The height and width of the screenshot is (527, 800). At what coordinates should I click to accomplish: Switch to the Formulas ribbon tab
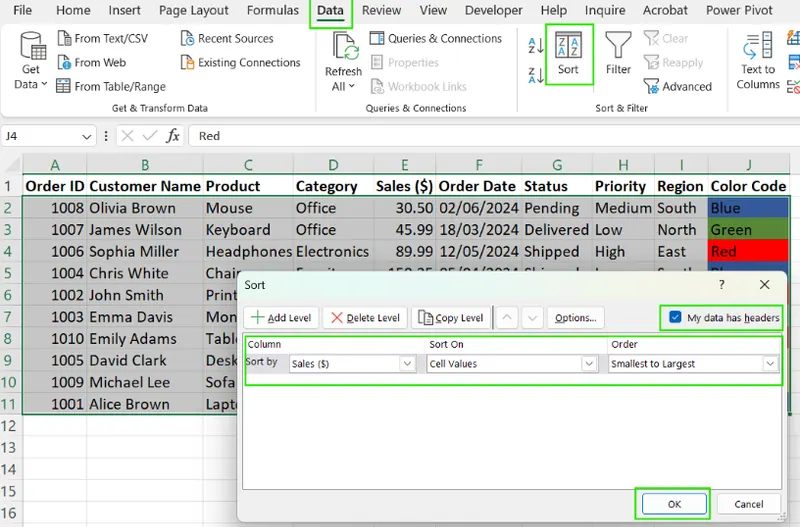point(272,11)
